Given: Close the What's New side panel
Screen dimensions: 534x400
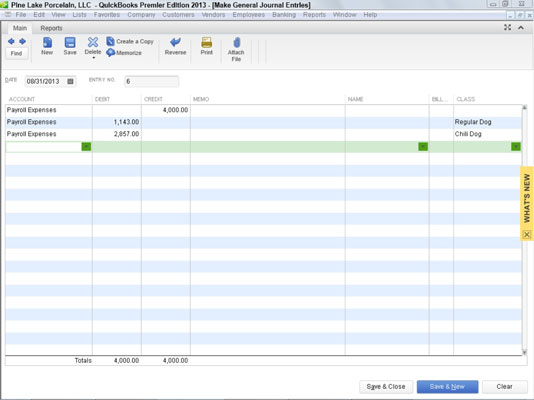Looking at the screenshot, I should [527, 234].
